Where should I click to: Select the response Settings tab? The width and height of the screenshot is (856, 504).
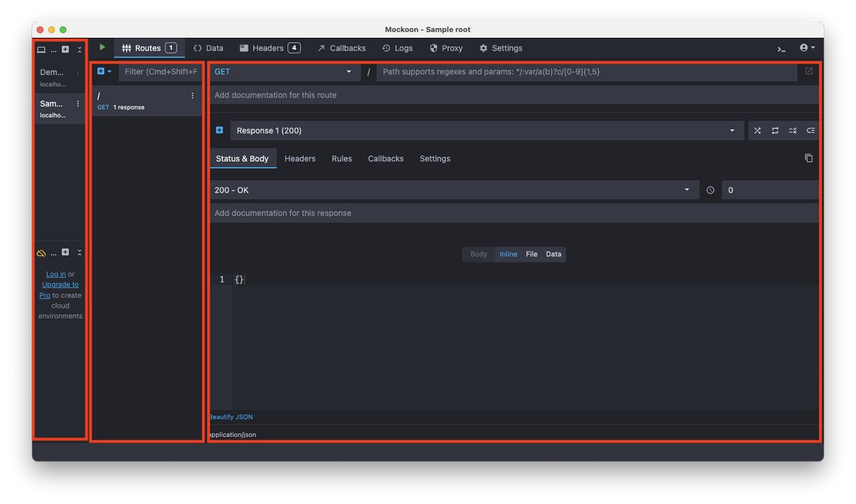pyautogui.click(x=435, y=158)
